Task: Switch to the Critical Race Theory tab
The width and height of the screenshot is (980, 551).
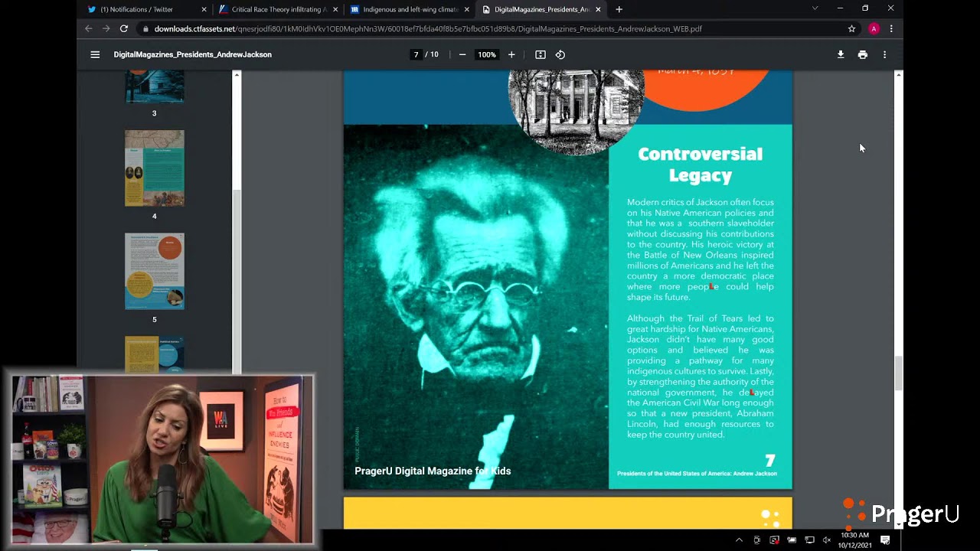Action: (279, 9)
